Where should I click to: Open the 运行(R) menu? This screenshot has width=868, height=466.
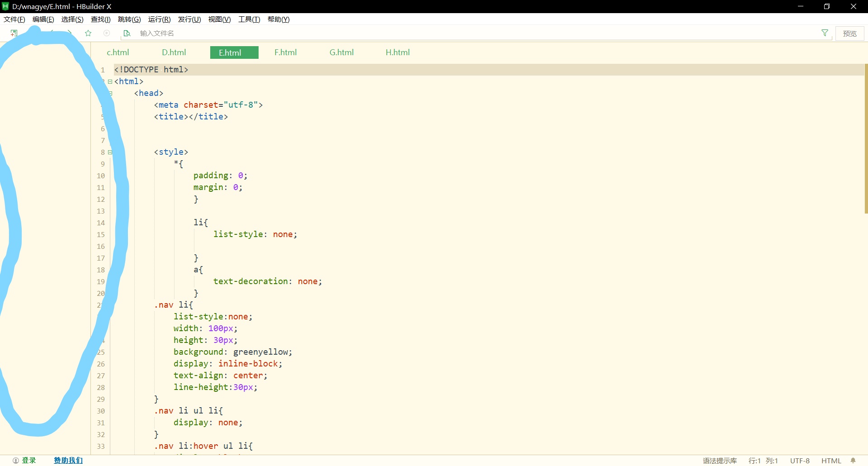click(x=160, y=19)
